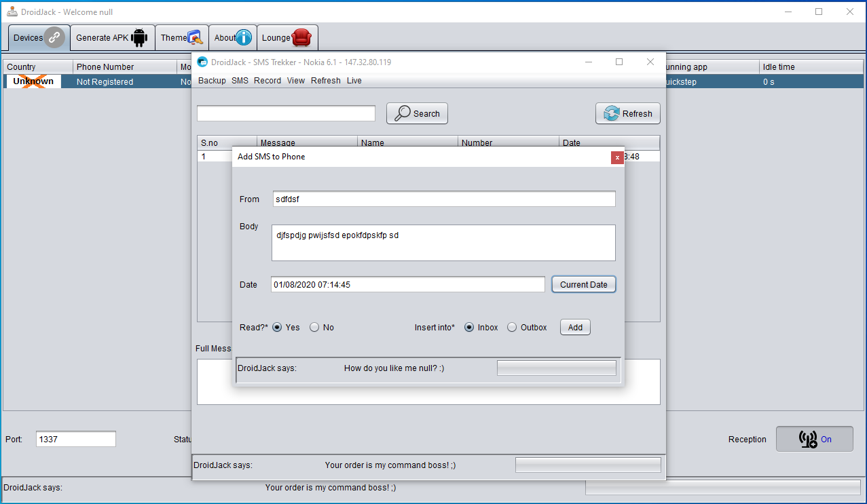Click the Current Date button

(x=584, y=284)
